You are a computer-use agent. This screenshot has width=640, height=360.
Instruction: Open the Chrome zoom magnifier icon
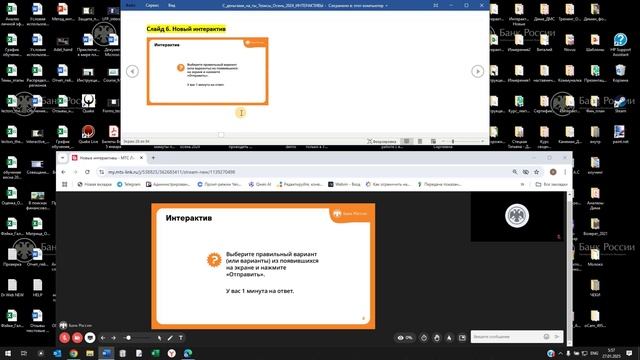pos(515,172)
